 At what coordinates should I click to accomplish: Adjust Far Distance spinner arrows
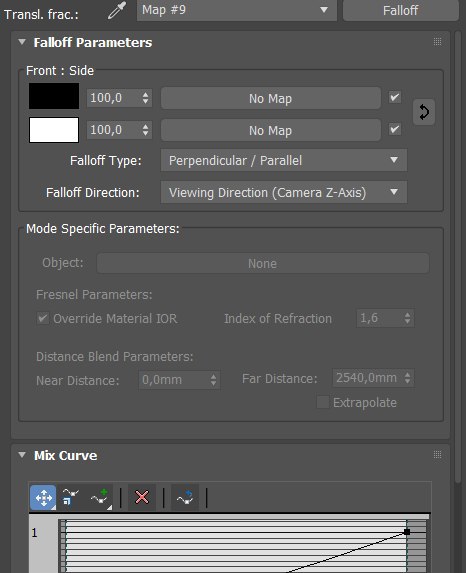[408, 377]
